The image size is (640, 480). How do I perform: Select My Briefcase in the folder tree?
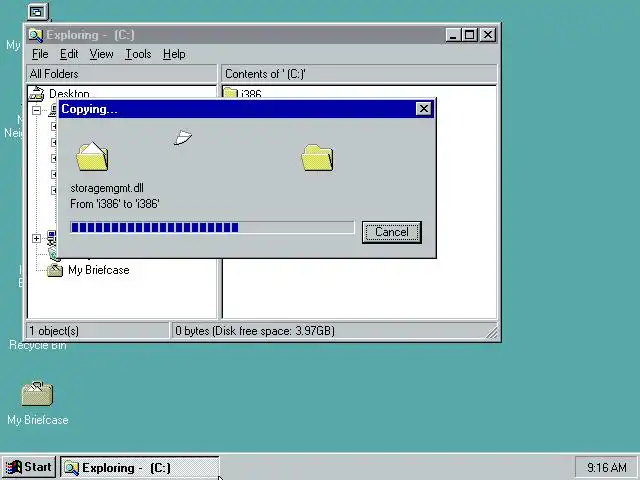point(99,270)
